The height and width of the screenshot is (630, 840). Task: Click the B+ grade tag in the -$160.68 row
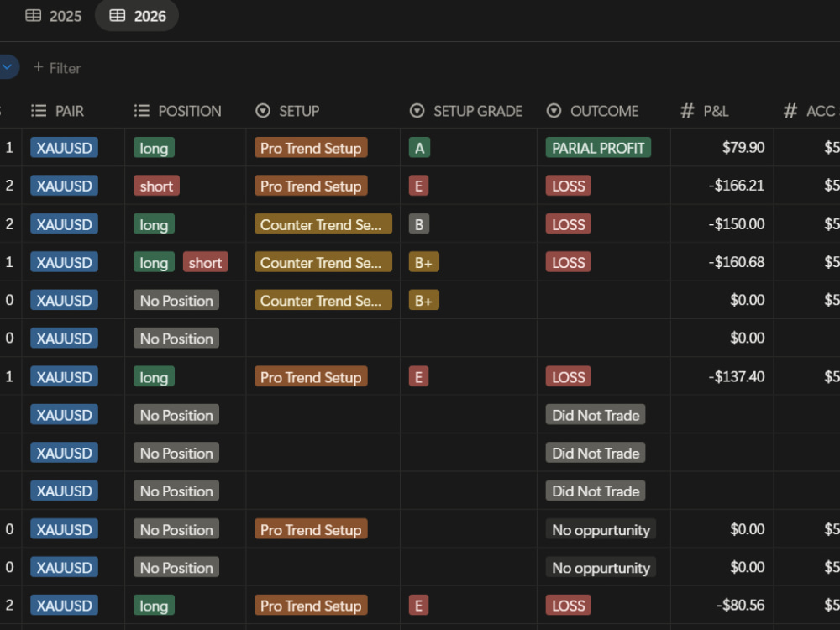[x=423, y=262]
